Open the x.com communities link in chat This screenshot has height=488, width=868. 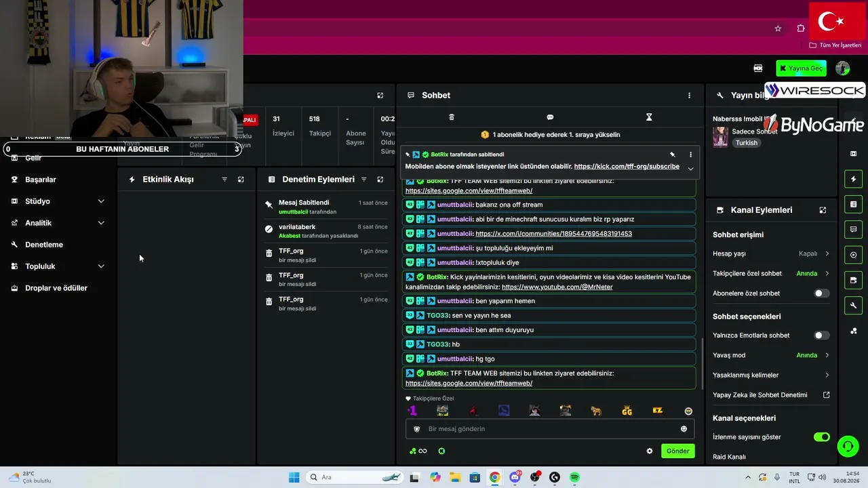click(553, 234)
